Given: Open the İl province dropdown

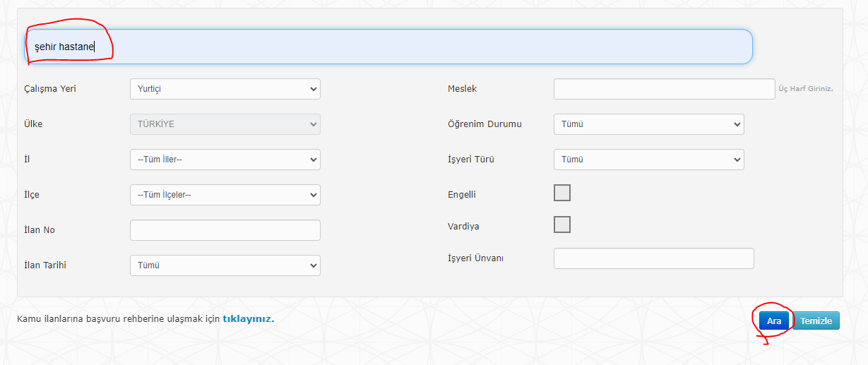Looking at the screenshot, I should (x=225, y=160).
